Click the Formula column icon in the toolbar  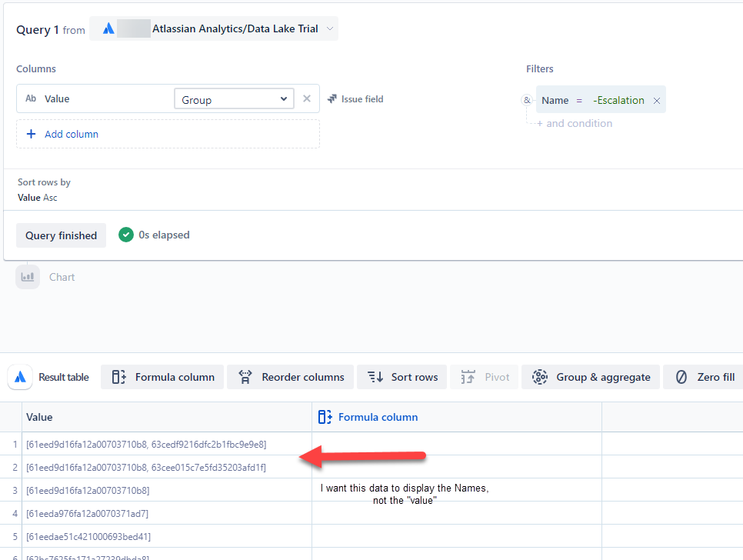point(119,377)
